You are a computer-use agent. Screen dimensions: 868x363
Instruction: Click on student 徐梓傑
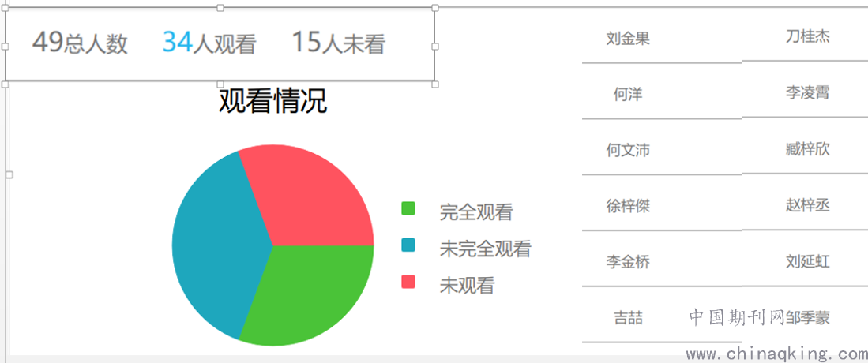628,206
